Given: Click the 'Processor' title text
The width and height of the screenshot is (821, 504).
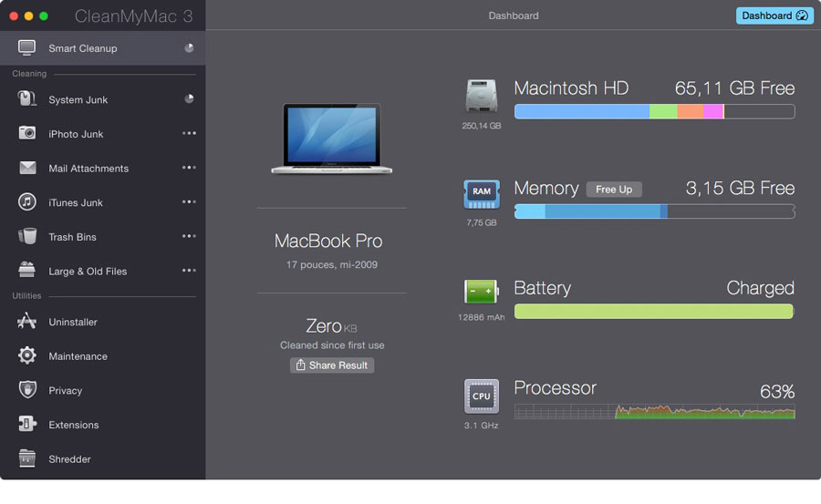Looking at the screenshot, I should 555,388.
